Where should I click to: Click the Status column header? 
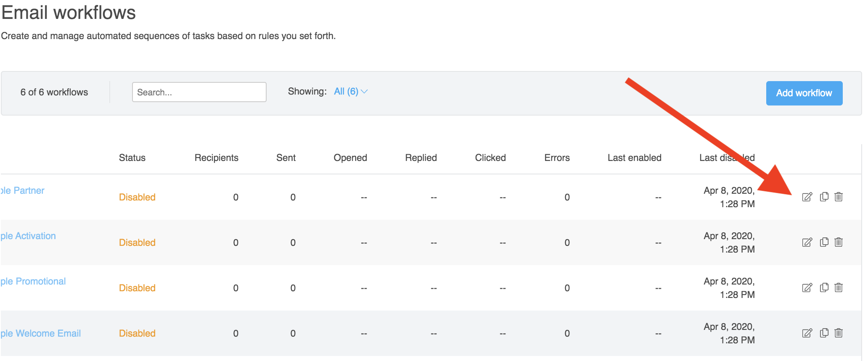(x=132, y=158)
